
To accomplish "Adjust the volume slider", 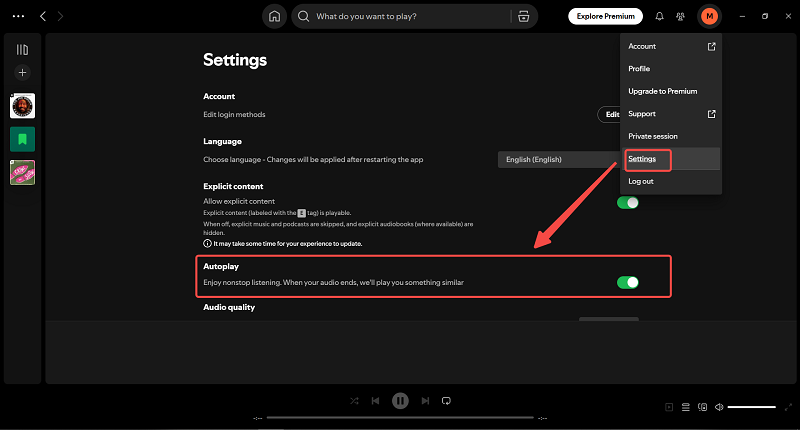I will pyautogui.click(x=752, y=407).
